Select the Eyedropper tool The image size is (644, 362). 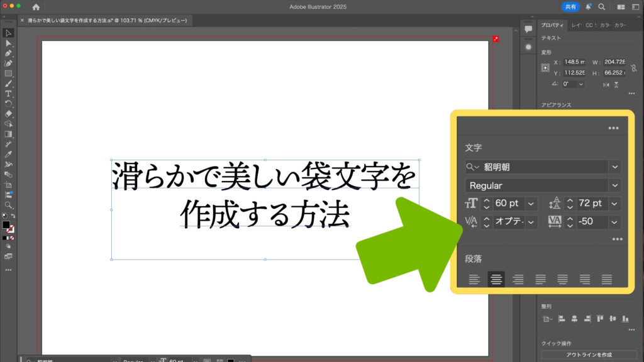(8, 154)
